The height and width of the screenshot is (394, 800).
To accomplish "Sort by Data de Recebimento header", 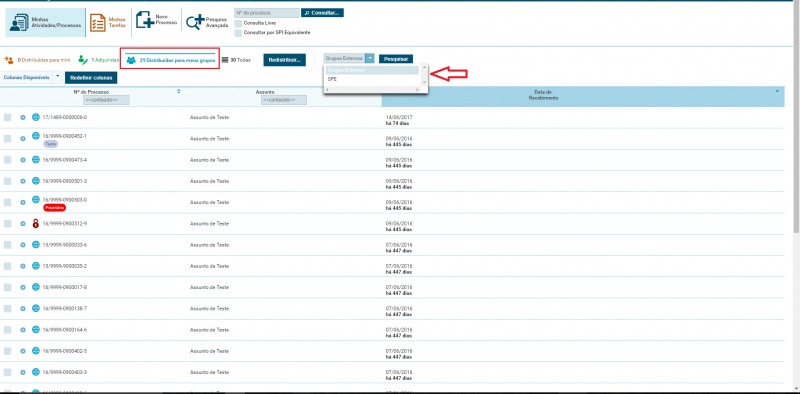I will [544, 95].
